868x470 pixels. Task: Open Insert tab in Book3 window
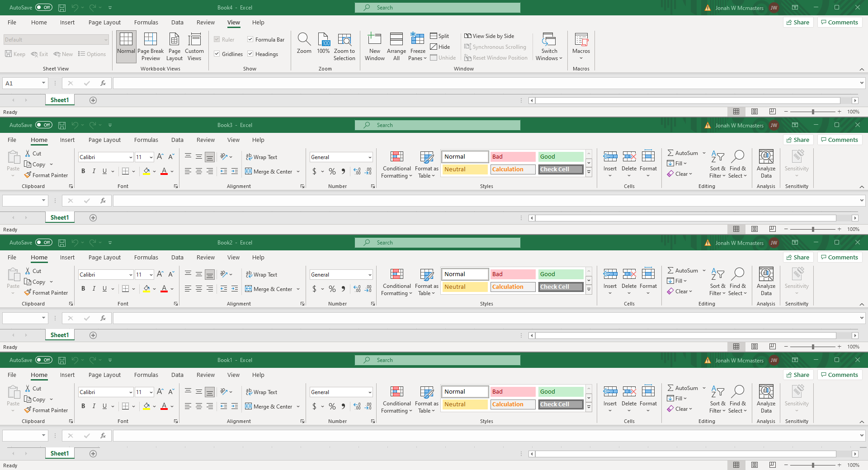click(x=67, y=140)
